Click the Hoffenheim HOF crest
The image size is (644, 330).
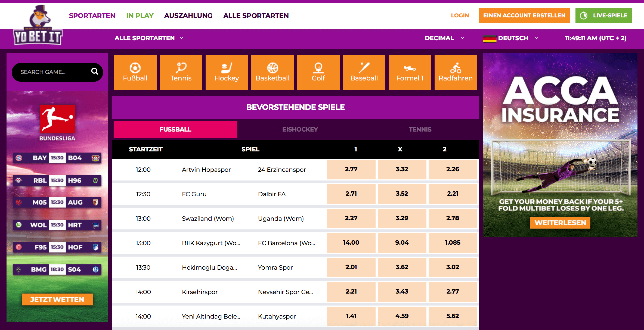95,247
